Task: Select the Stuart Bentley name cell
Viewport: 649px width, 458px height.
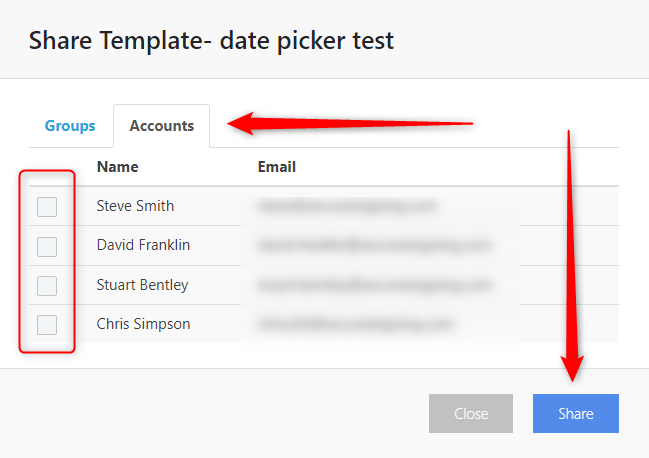Action: (142, 285)
